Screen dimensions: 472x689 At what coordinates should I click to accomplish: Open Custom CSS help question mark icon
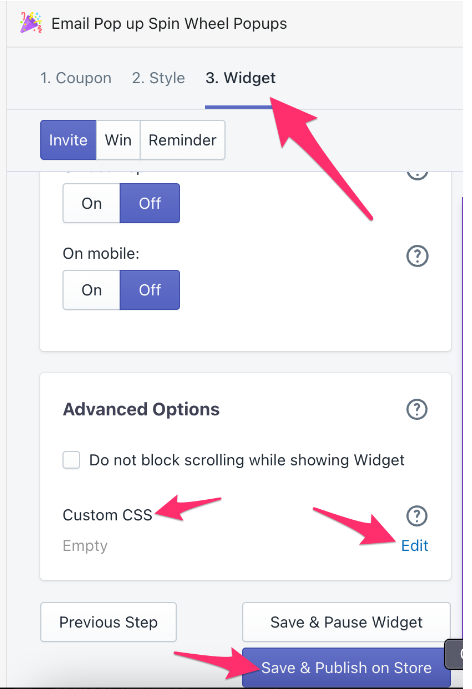pyautogui.click(x=417, y=515)
